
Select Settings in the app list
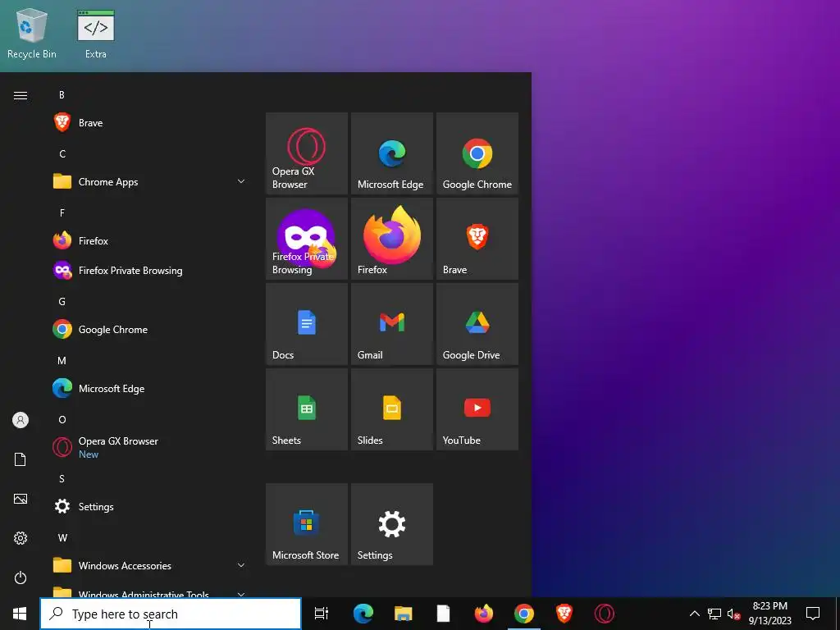point(150,506)
